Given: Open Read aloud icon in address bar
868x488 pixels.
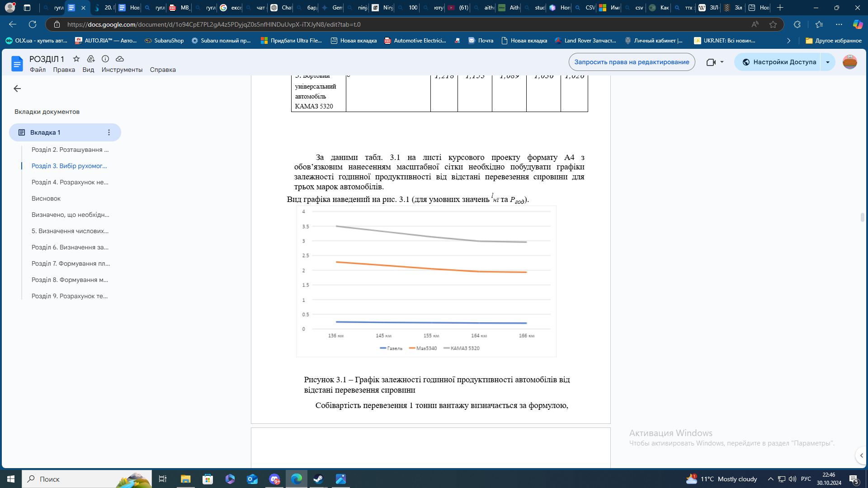Looking at the screenshot, I should pyautogui.click(x=755, y=24).
